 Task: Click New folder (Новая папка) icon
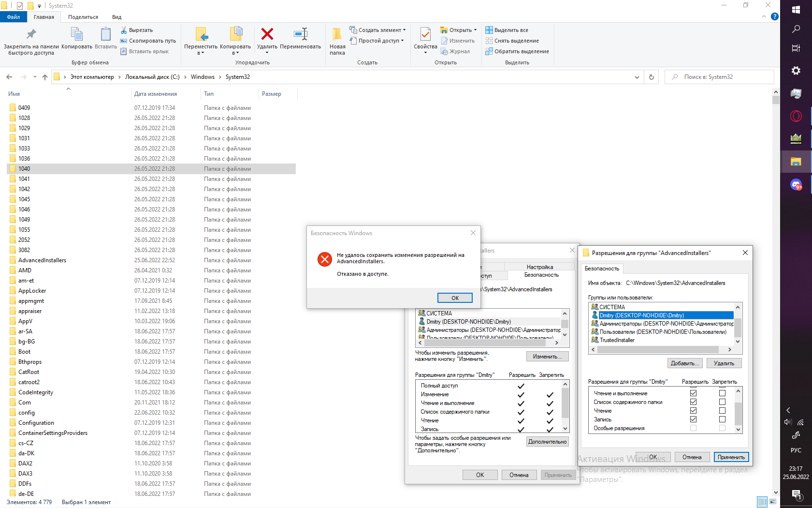337,34
